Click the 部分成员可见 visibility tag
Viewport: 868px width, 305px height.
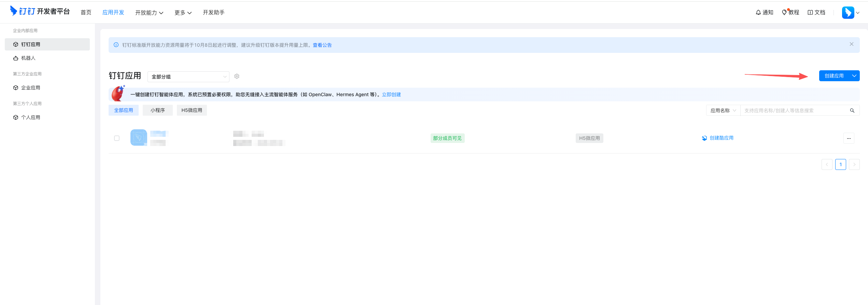point(447,138)
